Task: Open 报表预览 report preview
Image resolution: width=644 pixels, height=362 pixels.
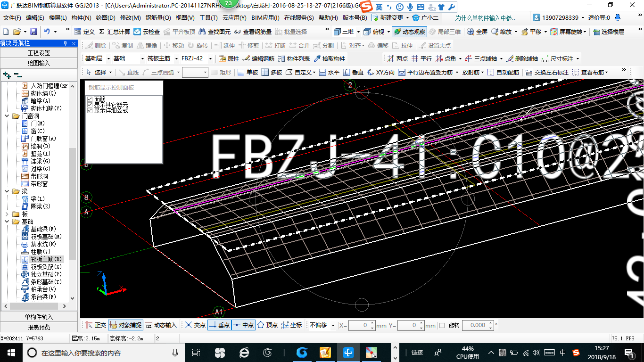Action: pos(39,327)
